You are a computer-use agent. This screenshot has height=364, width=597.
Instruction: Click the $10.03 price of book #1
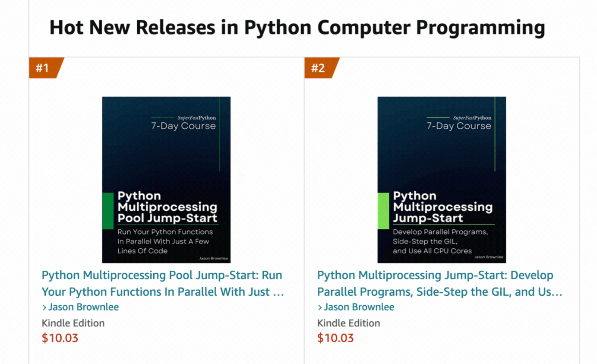pyautogui.click(x=60, y=338)
